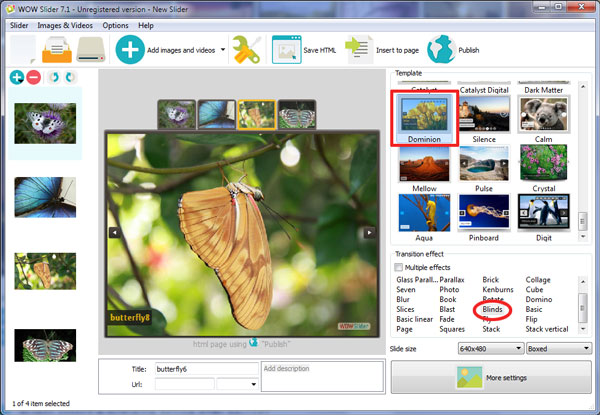This screenshot has width=600, height=415.
Task: Click the Insert to page icon
Action: click(x=359, y=50)
